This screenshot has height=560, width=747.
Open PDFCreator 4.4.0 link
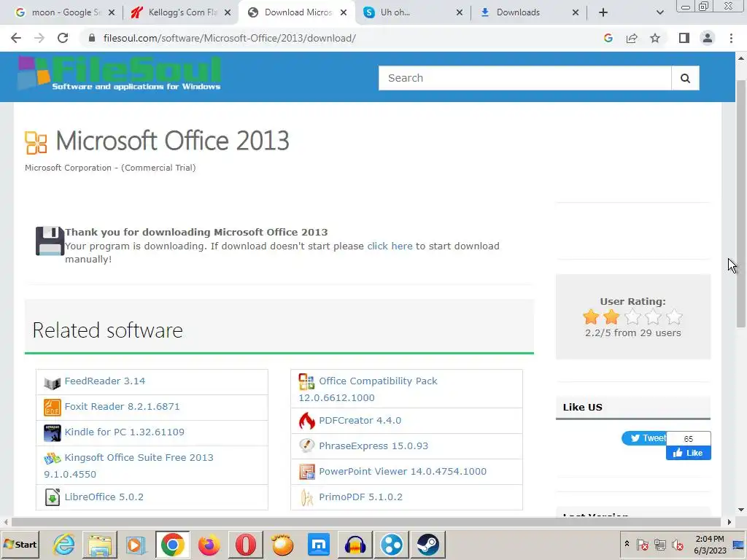pyautogui.click(x=360, y=421)
